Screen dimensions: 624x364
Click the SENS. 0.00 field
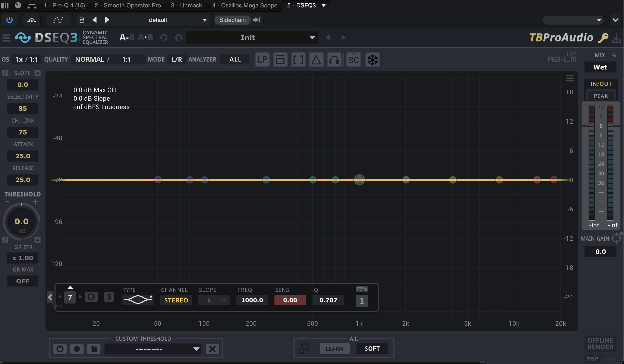(290, 300)
